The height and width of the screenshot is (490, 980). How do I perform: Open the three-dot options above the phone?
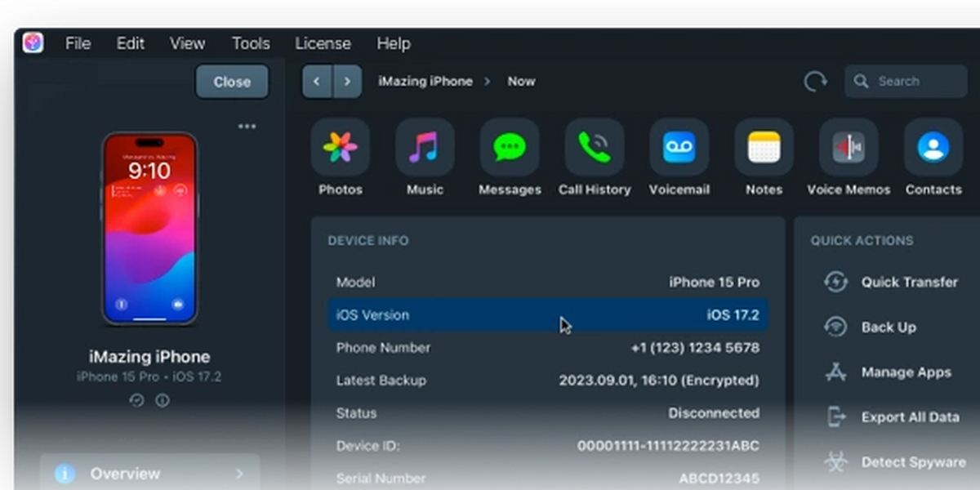point(247,126)
